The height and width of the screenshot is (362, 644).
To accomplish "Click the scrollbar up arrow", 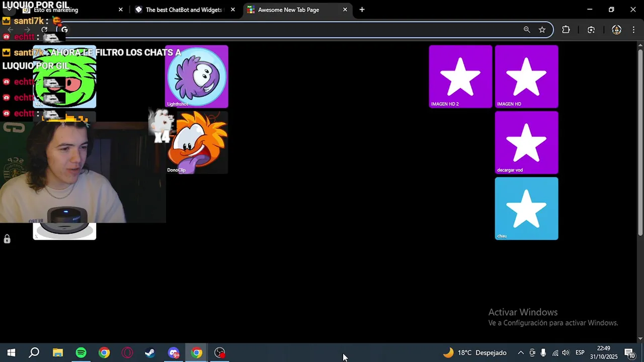I will pyautogui.click(x=640, y=45).
